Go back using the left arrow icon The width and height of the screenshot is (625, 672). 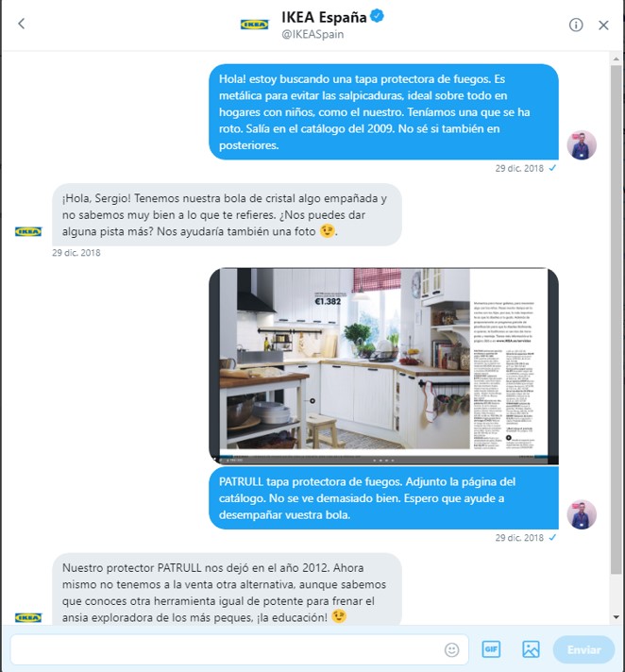[x=22, y=24]
